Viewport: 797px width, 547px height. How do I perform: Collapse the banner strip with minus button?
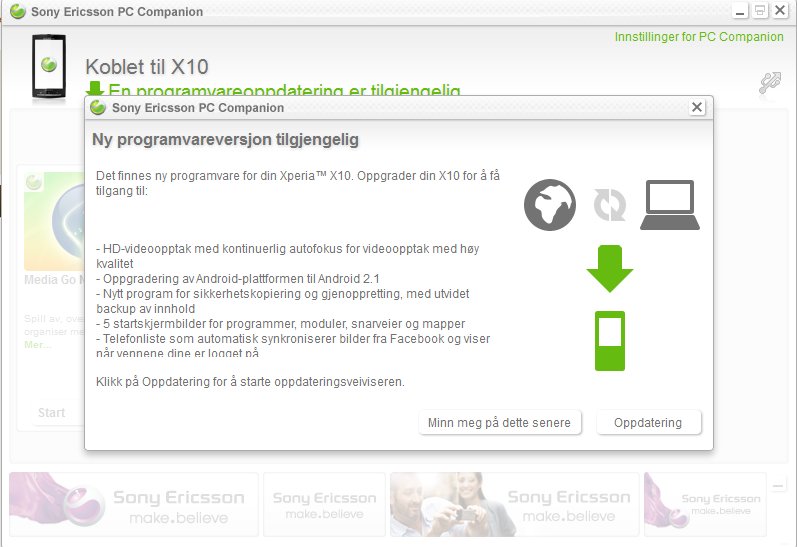(778, 486)
